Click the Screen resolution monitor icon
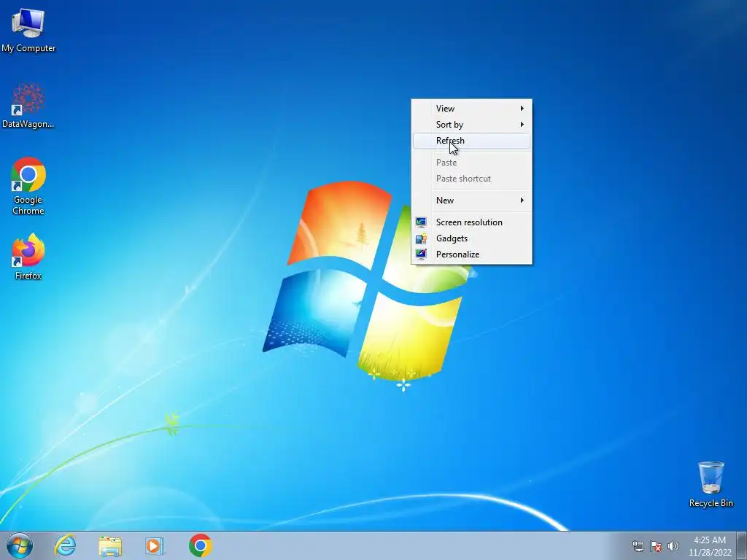Screen dimensions: 747x560 (x=421, y=222)
